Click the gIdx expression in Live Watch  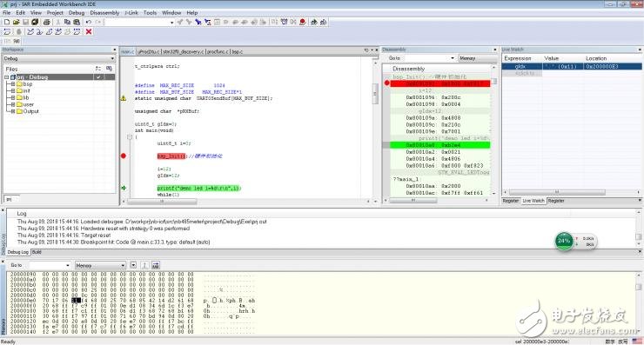(x=520, y=66)
